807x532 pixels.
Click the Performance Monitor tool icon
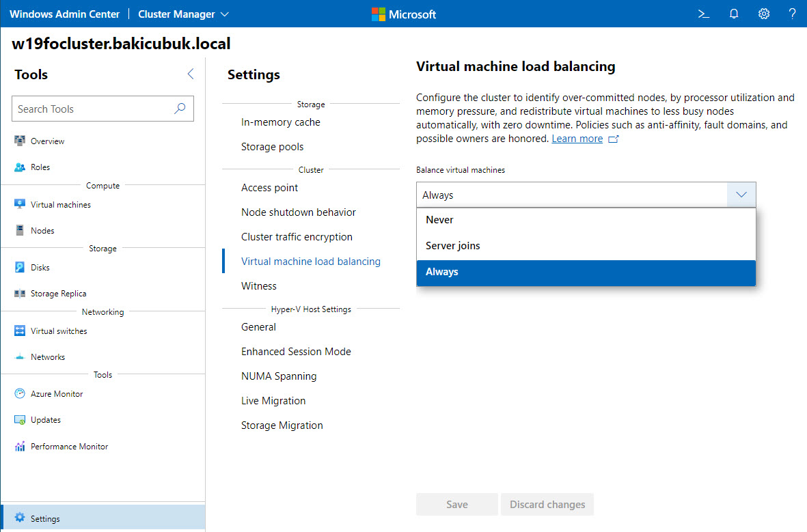click(x=20, y=447)
